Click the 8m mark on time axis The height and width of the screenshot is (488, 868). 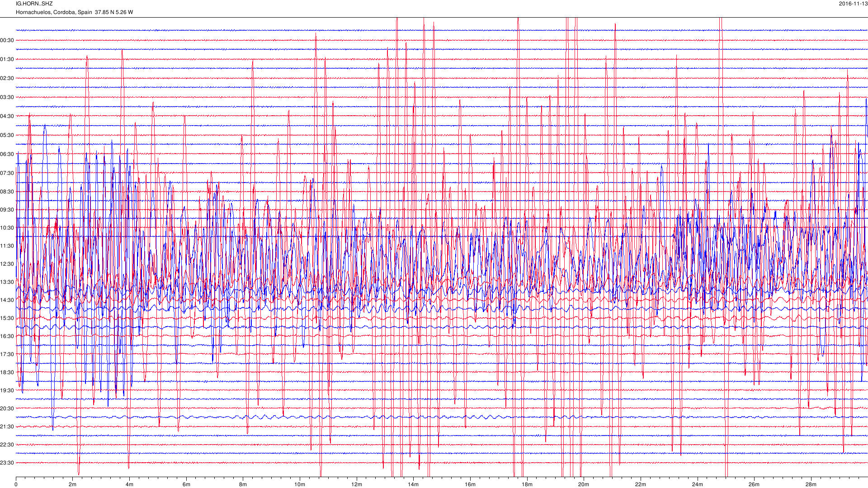pyautogui.click(x=243, y=484)
